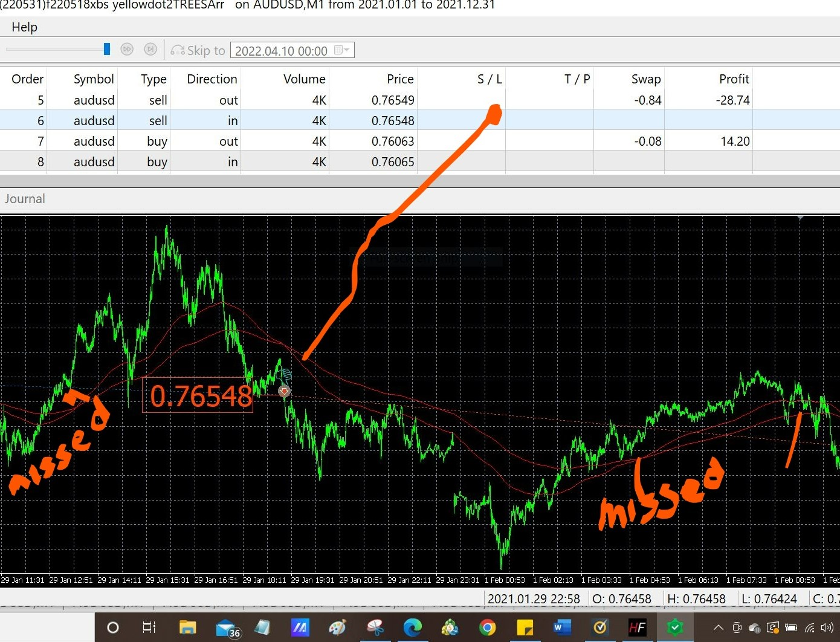
Task: Click the status bar Low value 0.76424
Action: (769, 599)
